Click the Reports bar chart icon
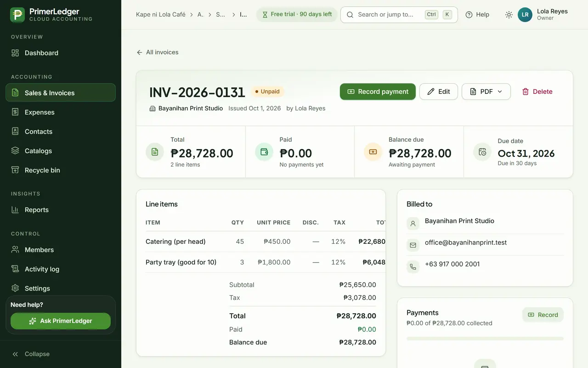Image resolution: width=588 pixels, height=368 pixels. (15, 209)
